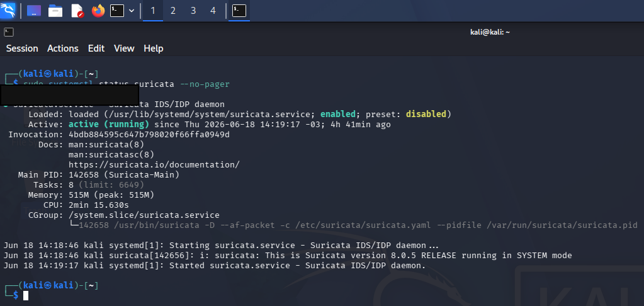Click the CPU 2min 15.630s value
Image resolution: width=644 pixels, height=306 pixels.
[99, 205]
